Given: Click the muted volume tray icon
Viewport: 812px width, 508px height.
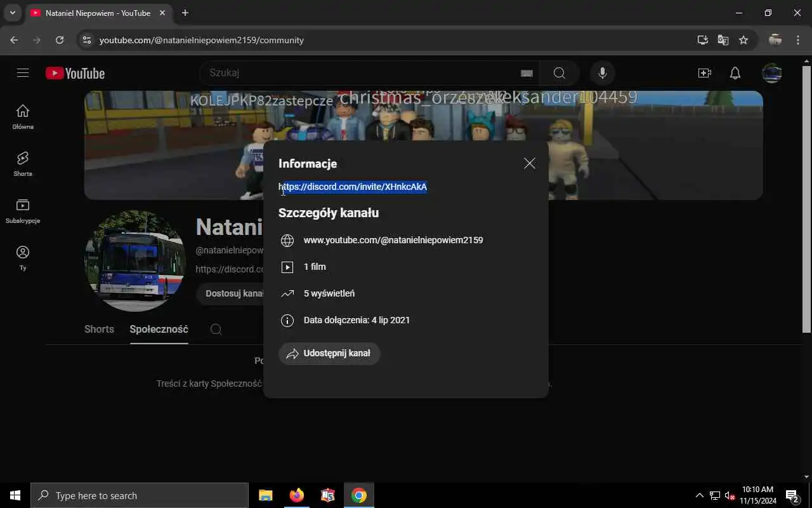Looking at the screenshot, I should (x=730, y=495).
